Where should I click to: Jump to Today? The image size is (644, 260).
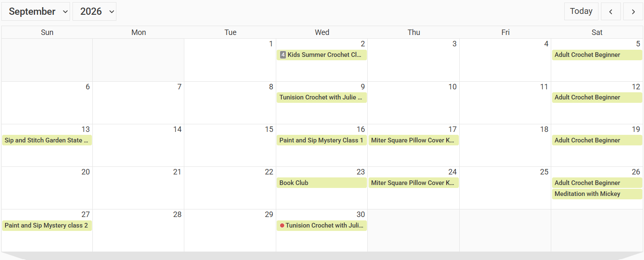pos(581,11)
